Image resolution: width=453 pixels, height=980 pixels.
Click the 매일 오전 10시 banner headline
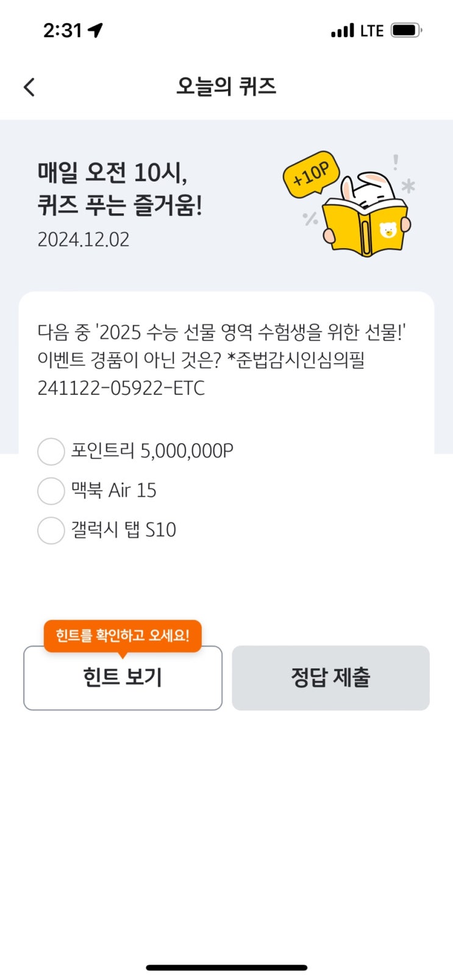click(119, 188)
